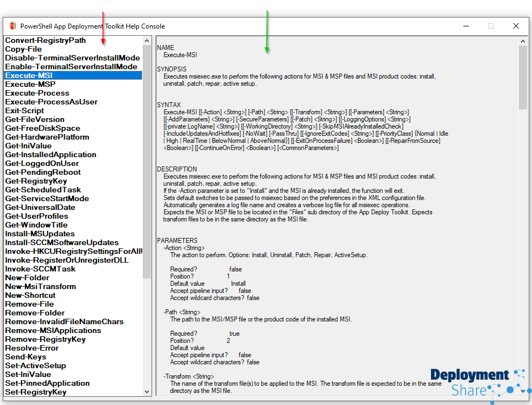Select the Exit-Script function

pos(24,110)
